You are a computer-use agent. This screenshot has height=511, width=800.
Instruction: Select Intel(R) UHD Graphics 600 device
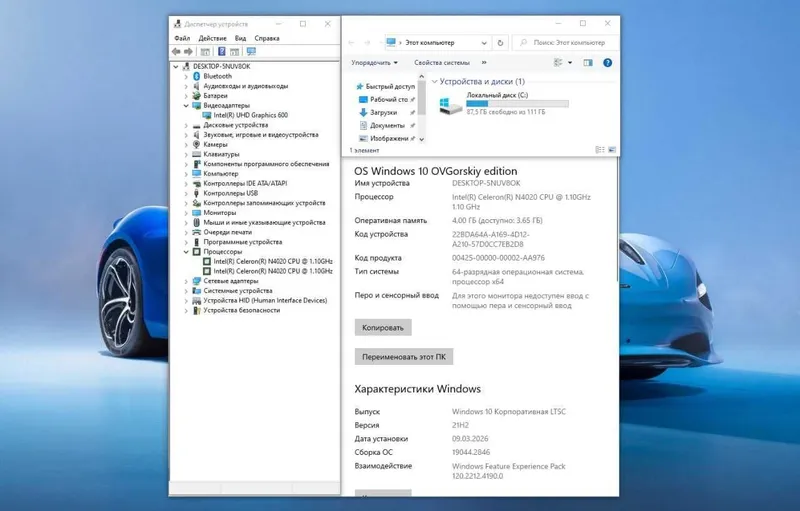click(245, 115)
